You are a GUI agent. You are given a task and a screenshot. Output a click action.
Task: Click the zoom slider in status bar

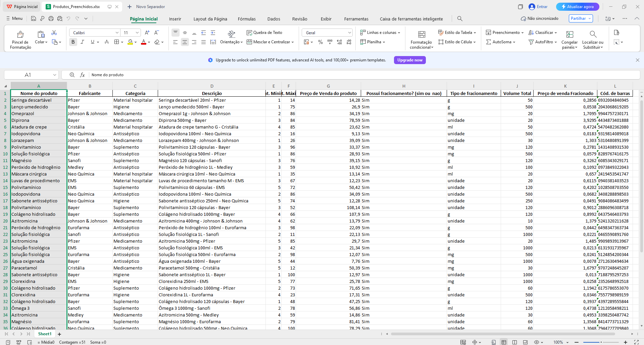pyautogui.click(x=601, y=342)
